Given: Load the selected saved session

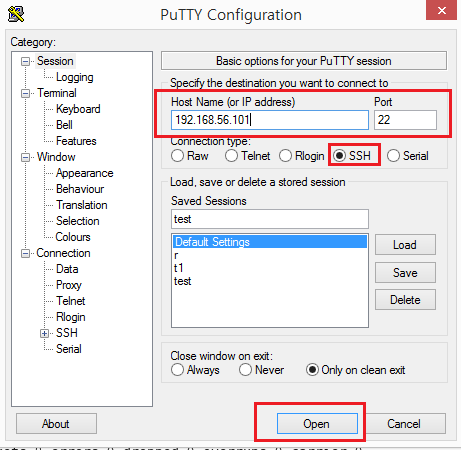Looking at the screenshot, I should tap(405, 245).
